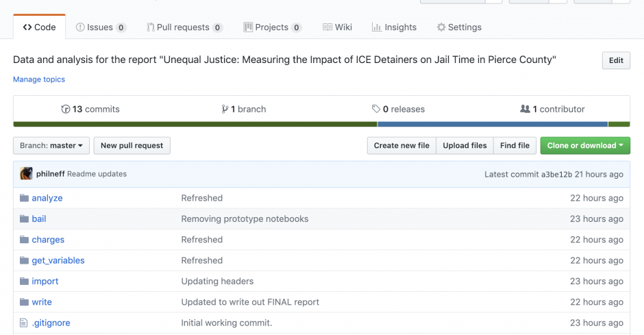Viewport: 644px width, 335px height.
Task: Click the releases tag icon
Action: tap(376, 109)
